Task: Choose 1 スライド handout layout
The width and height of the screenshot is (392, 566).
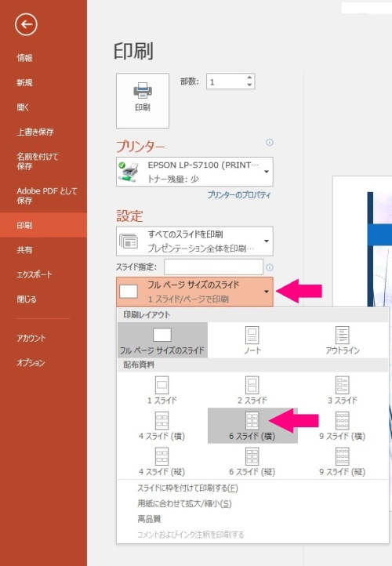Action: coord(162,390)
